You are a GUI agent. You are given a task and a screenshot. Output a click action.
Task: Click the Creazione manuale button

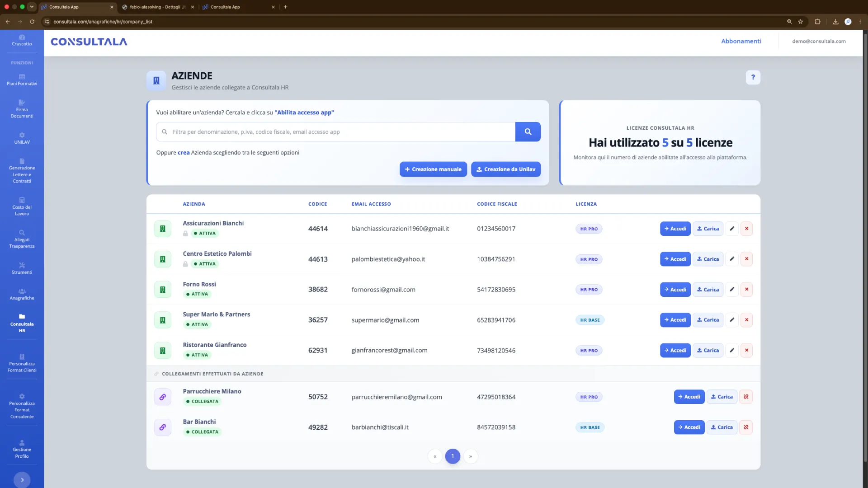click(433, 169)
